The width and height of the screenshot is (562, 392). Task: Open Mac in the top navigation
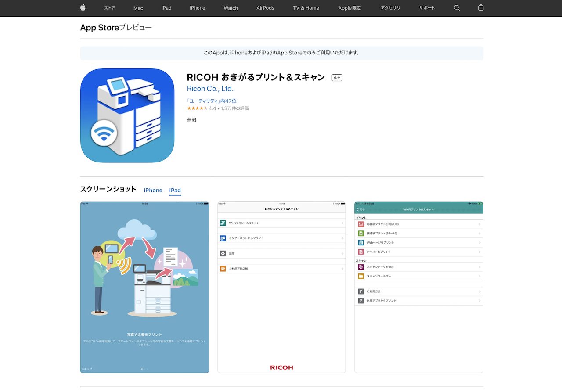point(138,8)
